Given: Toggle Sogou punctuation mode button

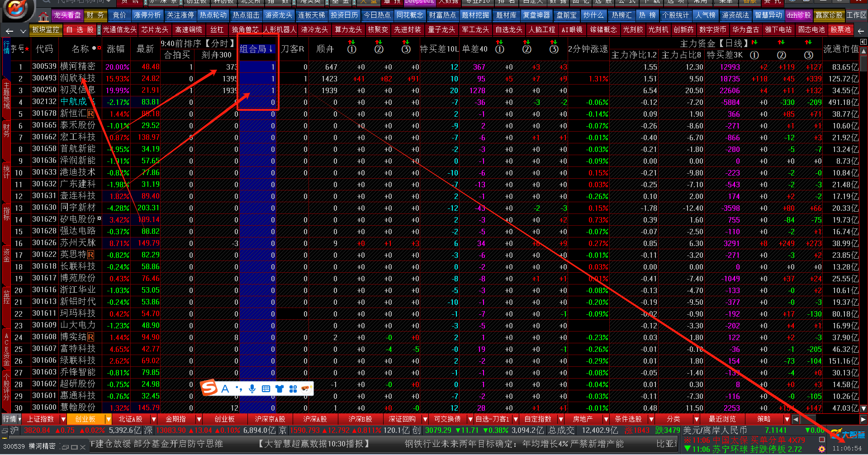Looking at the screenshot, I should click(x=238, y=389).
